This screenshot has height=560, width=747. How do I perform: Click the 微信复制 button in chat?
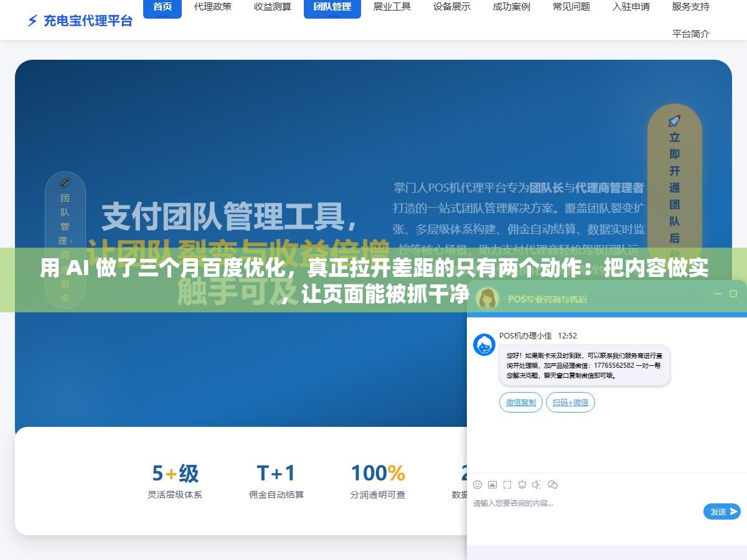point(521,403)
